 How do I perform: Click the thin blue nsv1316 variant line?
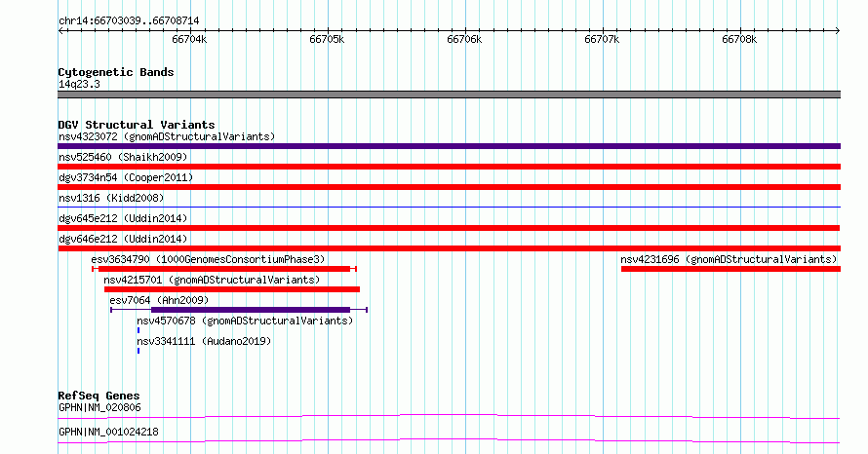pyautogui.click(x=449, y=207)
